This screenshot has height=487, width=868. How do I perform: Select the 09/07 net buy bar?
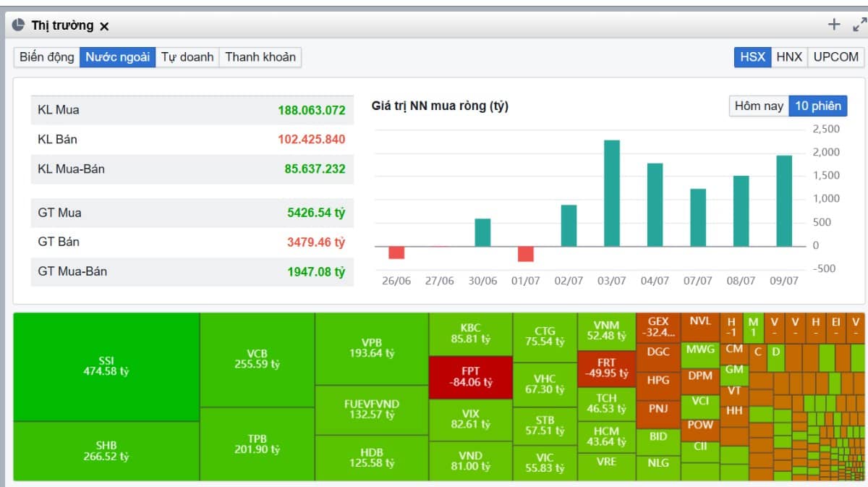[x=784, y=200]
